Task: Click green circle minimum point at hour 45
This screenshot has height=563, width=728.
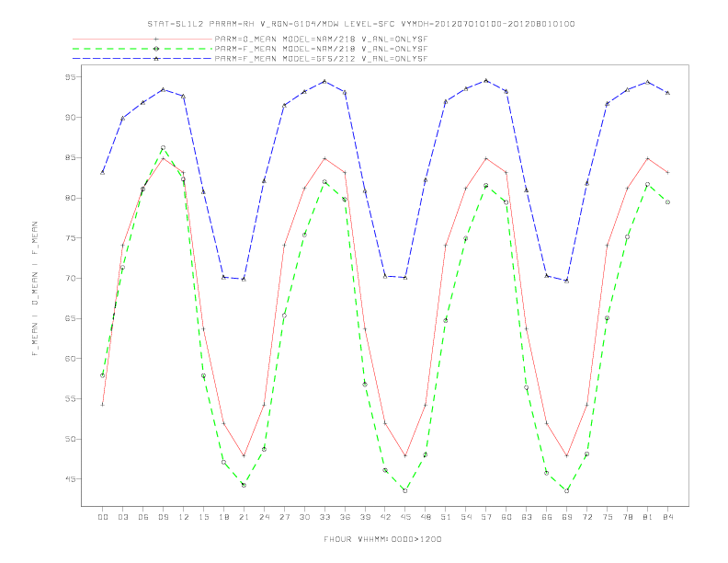Action: tap(405, 490)
